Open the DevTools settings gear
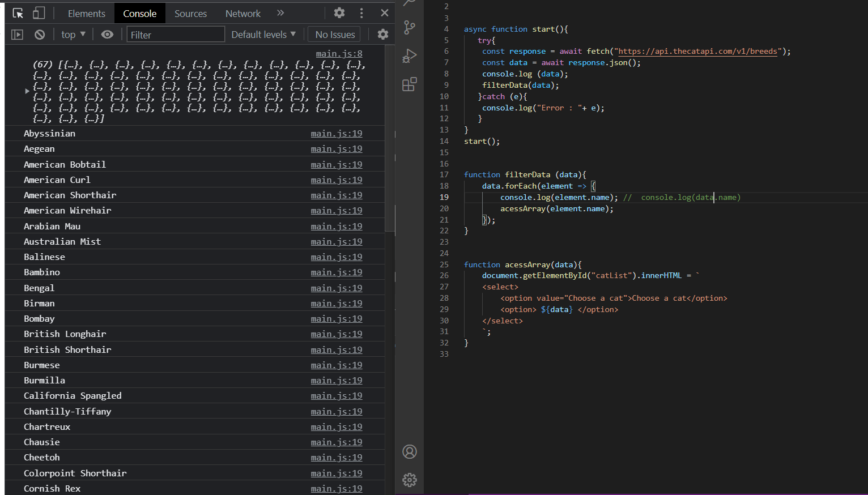The width and height of the screenshot is (868, 495). click(x=339, y=12)
